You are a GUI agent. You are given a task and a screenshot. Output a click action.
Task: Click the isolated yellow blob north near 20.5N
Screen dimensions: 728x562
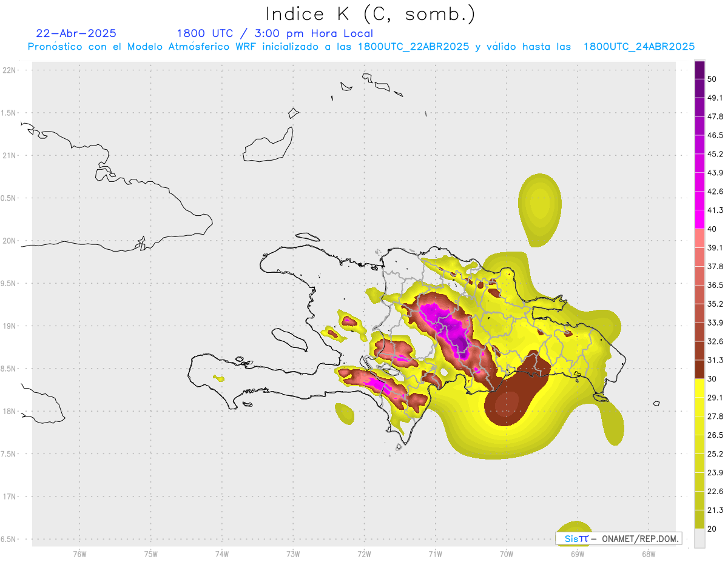[x=539, y=210]
